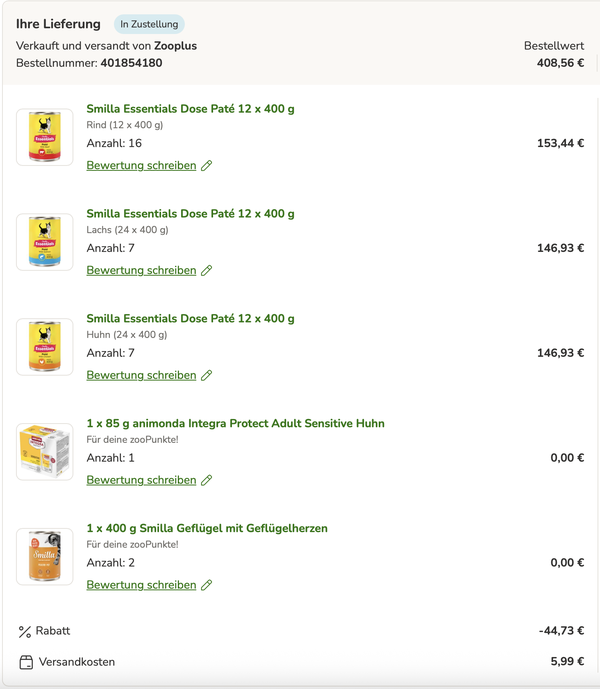Viewport: 600px width, 689px height.
Task: Click pencil icon beside Lachs review link
Action: coord(207,271)
